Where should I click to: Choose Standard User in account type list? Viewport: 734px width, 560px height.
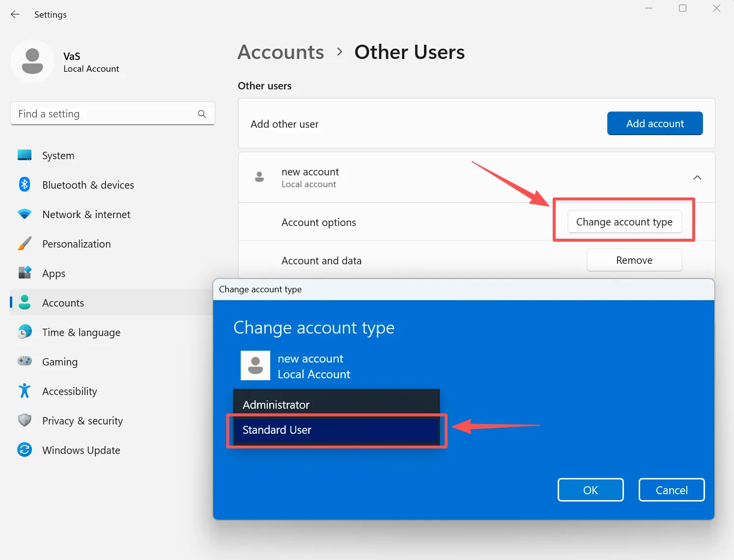point(337,430)
